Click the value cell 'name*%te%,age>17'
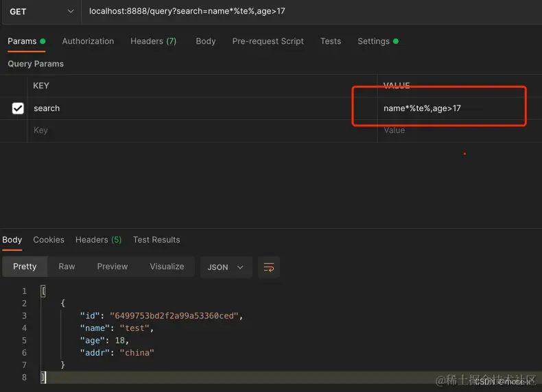The height and width of the screenshot is (392, 542). click(460, 108)
